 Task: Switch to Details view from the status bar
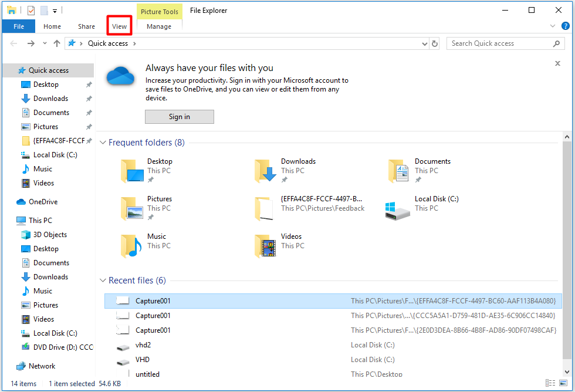point(550,383)
